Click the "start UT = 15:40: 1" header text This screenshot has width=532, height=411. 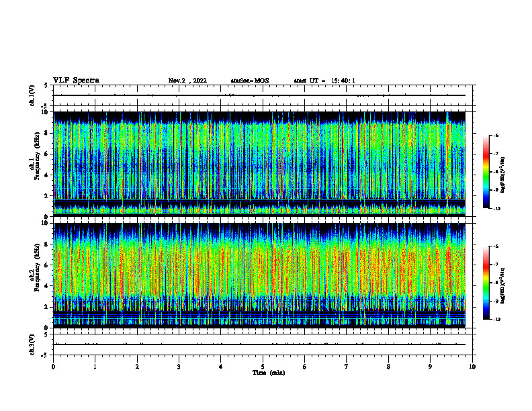[324, 81]
